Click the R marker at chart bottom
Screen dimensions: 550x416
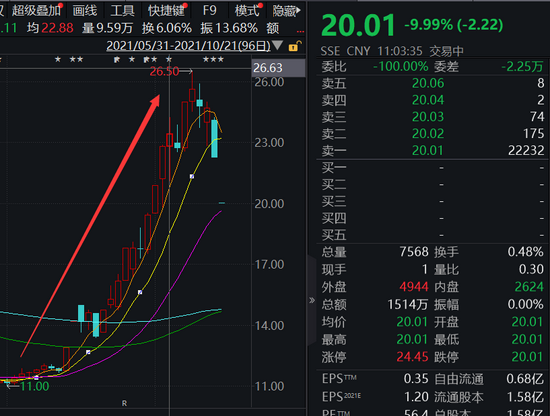124,403
